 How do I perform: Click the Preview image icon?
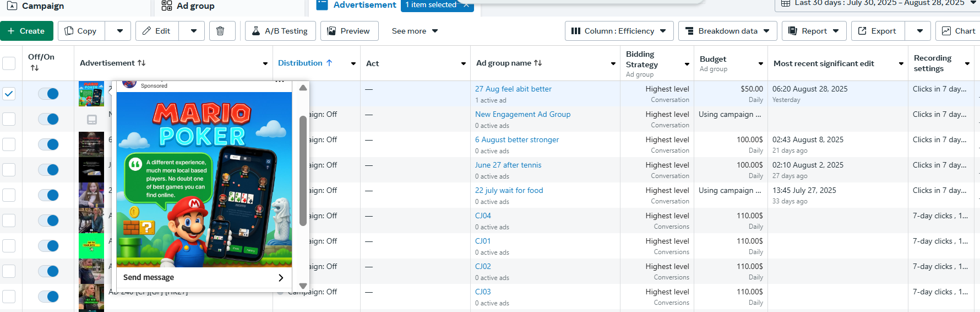pyautogui.click(x=331, y=31)
